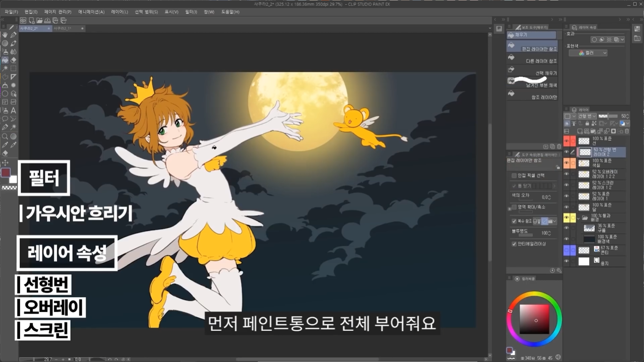This screenshot has height=362, width=644.
Task: Click the New document icon in command bar
Action: pyautogui.click(x=31, y=21)
